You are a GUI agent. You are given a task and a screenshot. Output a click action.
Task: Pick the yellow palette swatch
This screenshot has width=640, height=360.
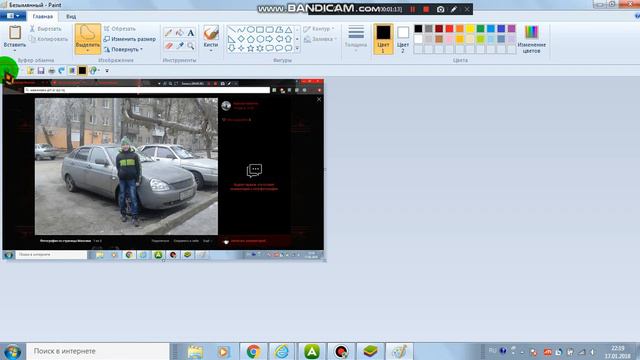[x=470, y=29]
